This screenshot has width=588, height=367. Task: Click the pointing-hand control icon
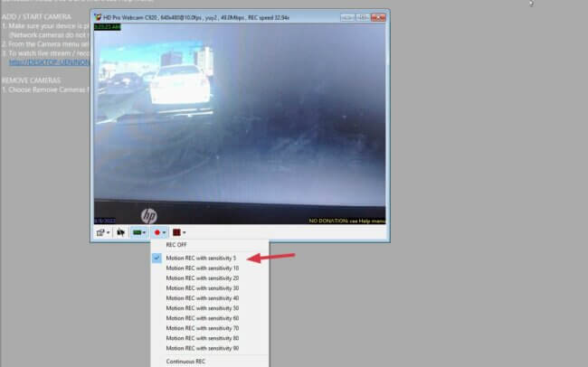[x=120, y=232]
